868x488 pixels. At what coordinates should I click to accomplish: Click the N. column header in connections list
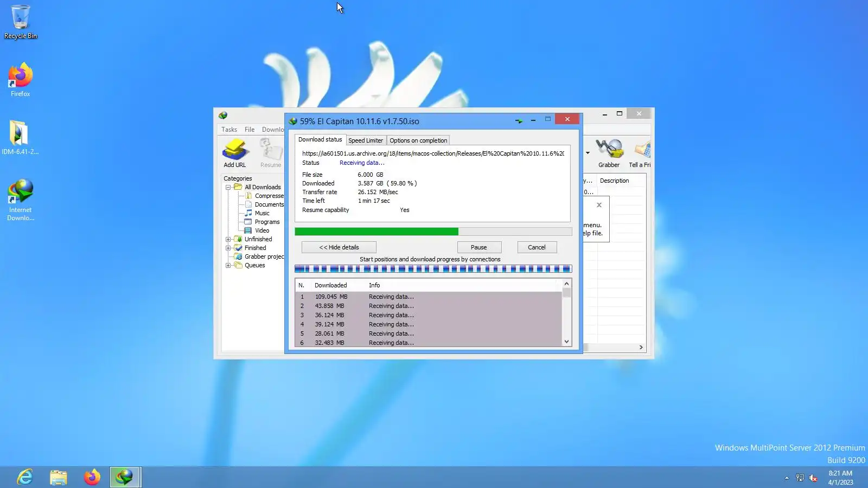pos(302,285)
